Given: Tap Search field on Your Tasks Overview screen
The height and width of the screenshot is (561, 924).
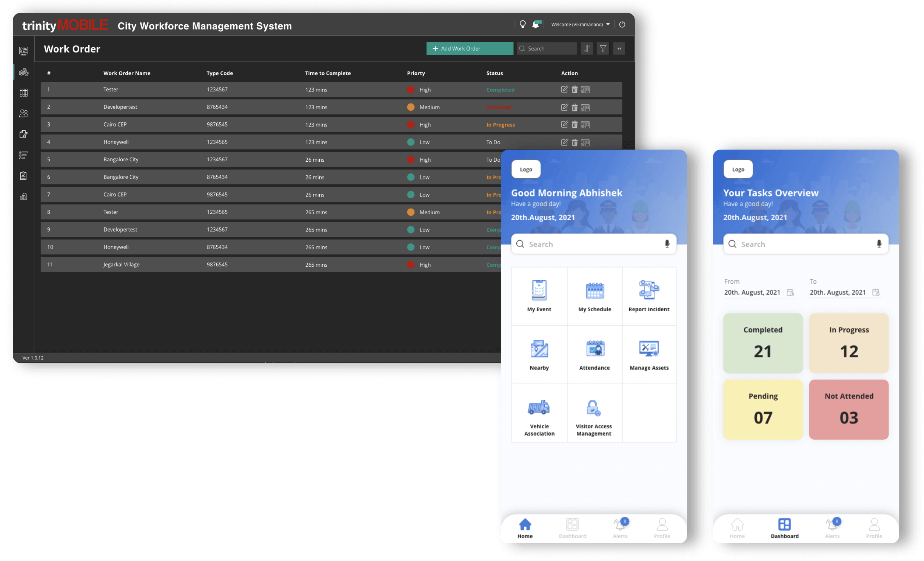Looking at the screenshot, I should 805,244.
